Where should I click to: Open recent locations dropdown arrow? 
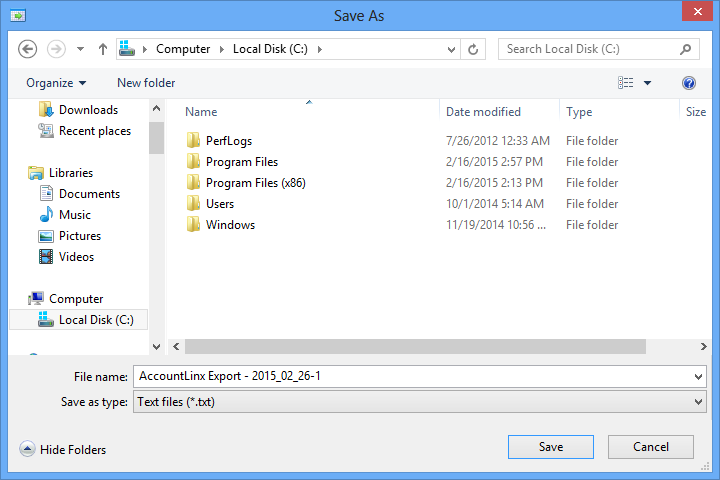[x=80, y=49]
